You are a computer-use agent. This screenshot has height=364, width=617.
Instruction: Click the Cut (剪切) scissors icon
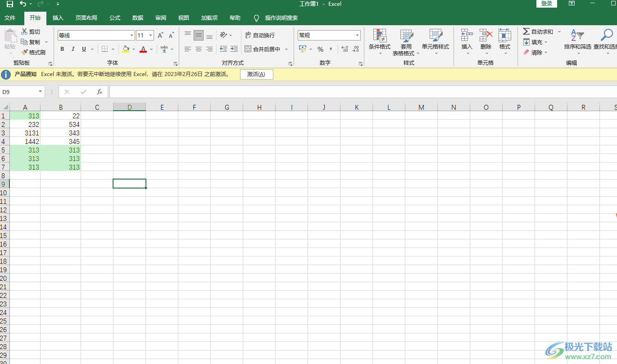[x=24, y=31]
